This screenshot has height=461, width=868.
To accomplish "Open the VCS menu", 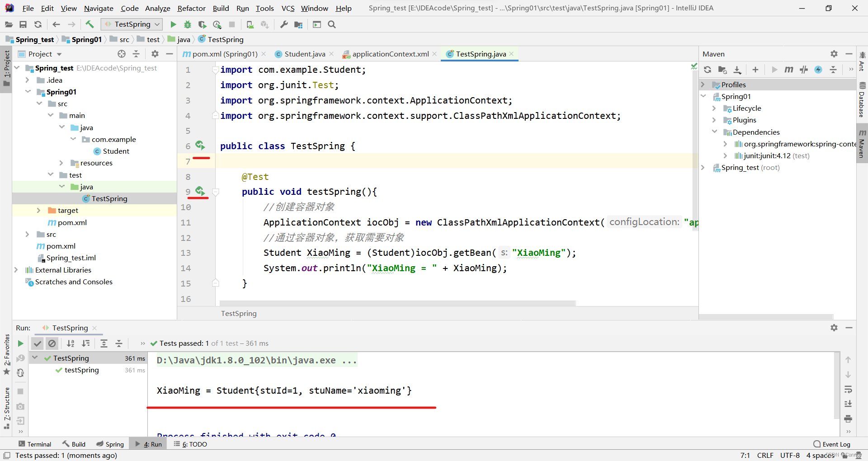I will (288, 8).
